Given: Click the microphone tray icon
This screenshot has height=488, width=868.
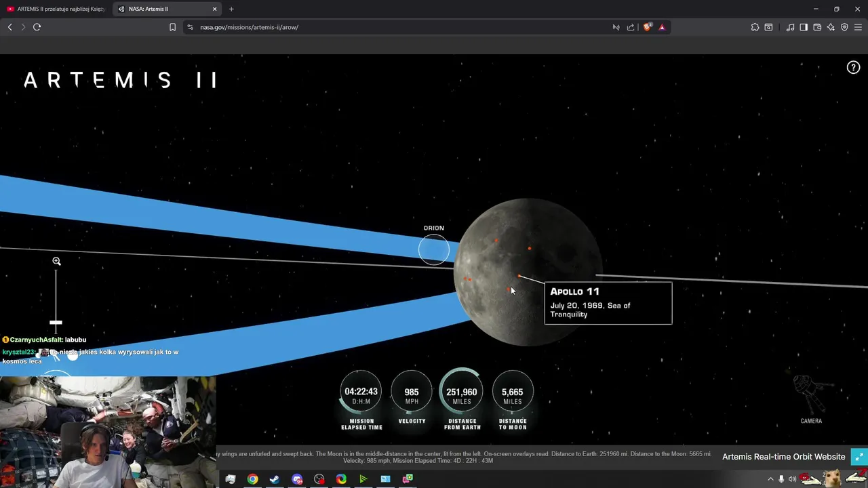Looking at the screenshot, I should (x=781, y=479).
